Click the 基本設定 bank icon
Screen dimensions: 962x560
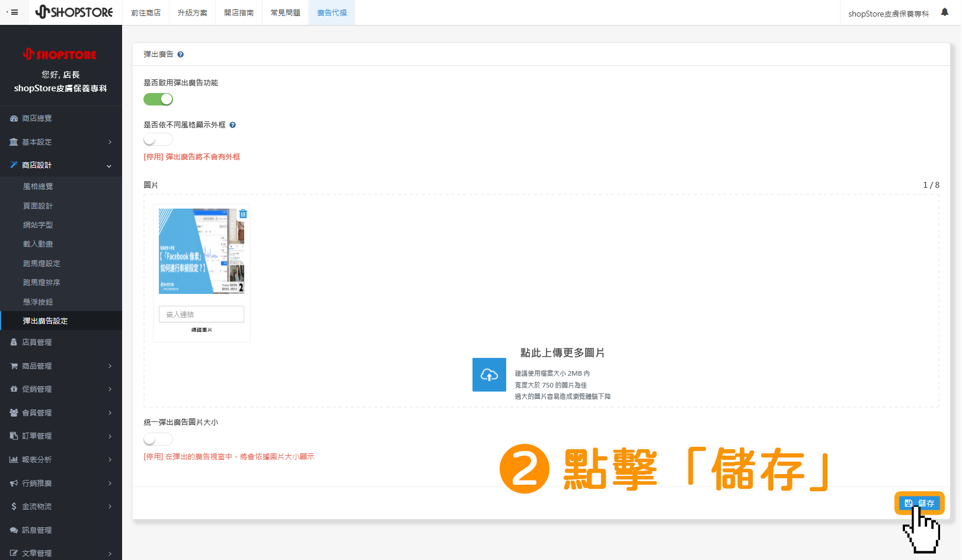pyautogui.click(x=14, y=142)
